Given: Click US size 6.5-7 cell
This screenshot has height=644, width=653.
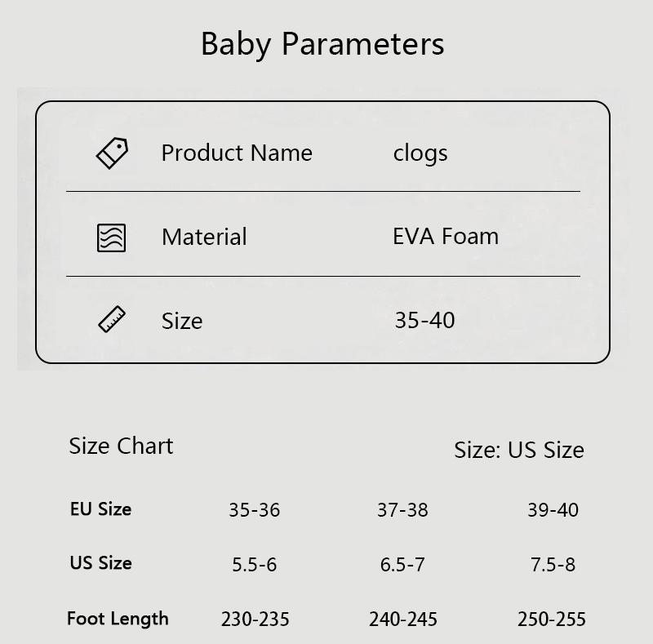Looking at the screenshot, I should point(402,565).
